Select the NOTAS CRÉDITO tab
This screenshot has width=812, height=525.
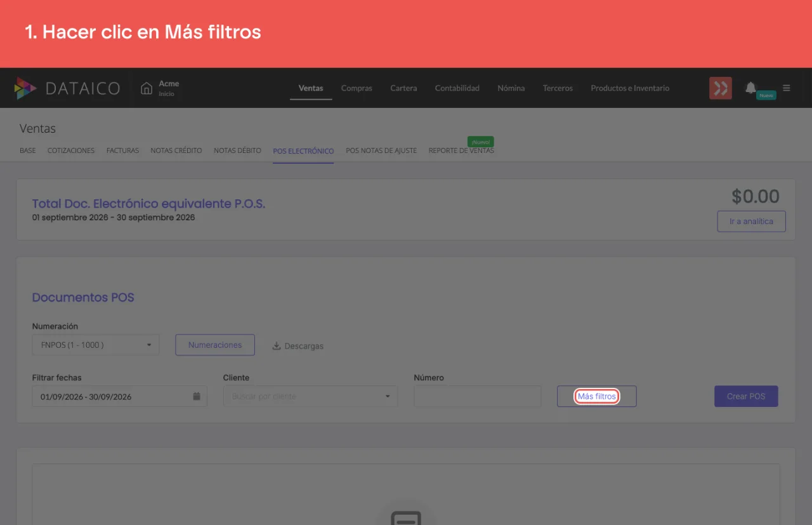coord(176,150)
